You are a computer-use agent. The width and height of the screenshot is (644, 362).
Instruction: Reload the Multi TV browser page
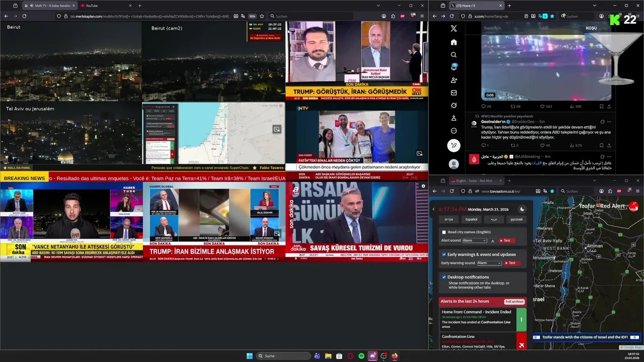click(x=24, y=16)
